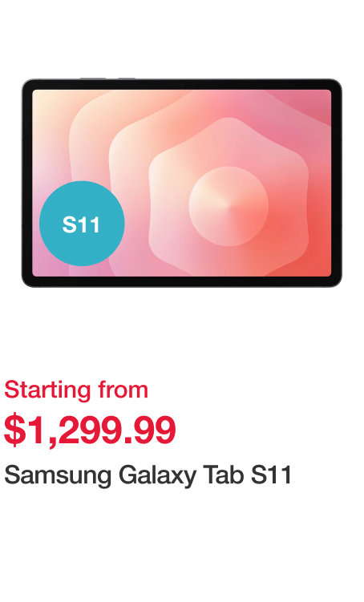364x602 pixels.
Task: Click the round center circle of the wallpaper
Action: coord(229,206)
